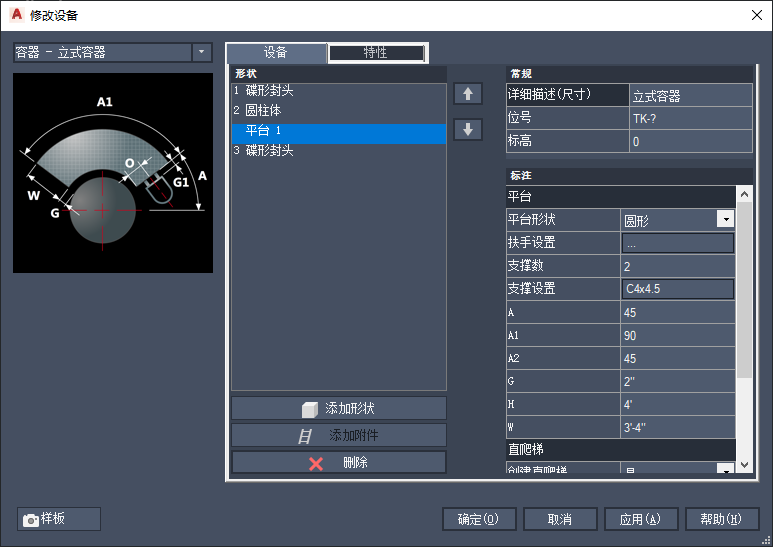This screenshot has width=773, height=547.
Task: Apply changes with 应用(A)
Action: point(641,519)
